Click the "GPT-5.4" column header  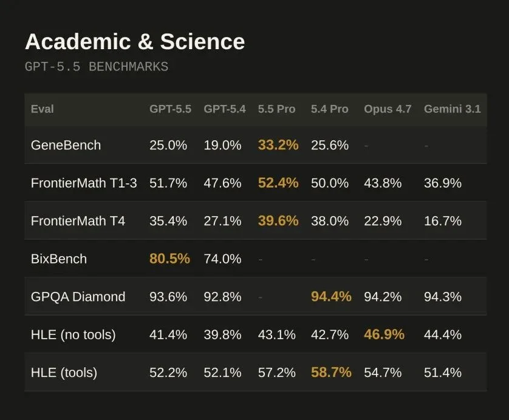click(x=225, y=109)
